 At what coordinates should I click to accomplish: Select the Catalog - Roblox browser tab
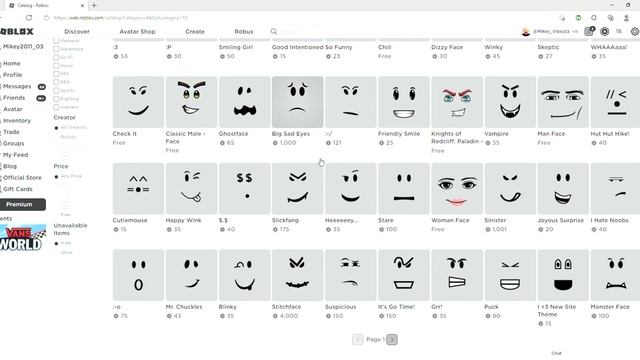[x=45, y=6]
